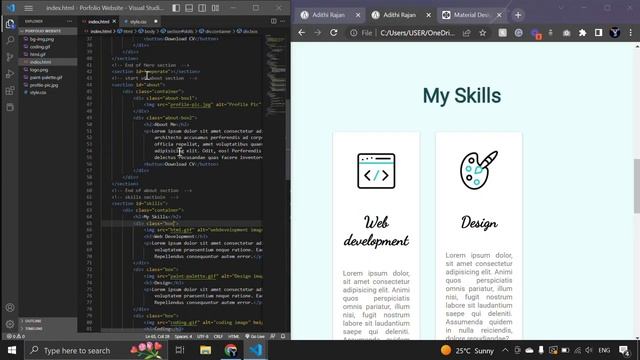Focus the Windows taskbar search box
The height and width of the screenshot is (360, 640).
pyautogui.click(x=96, y=350)
